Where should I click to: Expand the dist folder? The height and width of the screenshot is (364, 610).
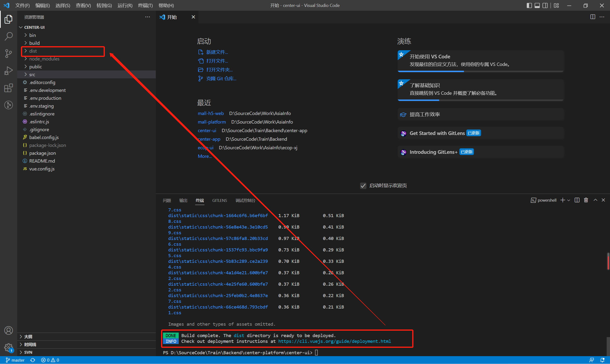[86, 51]
